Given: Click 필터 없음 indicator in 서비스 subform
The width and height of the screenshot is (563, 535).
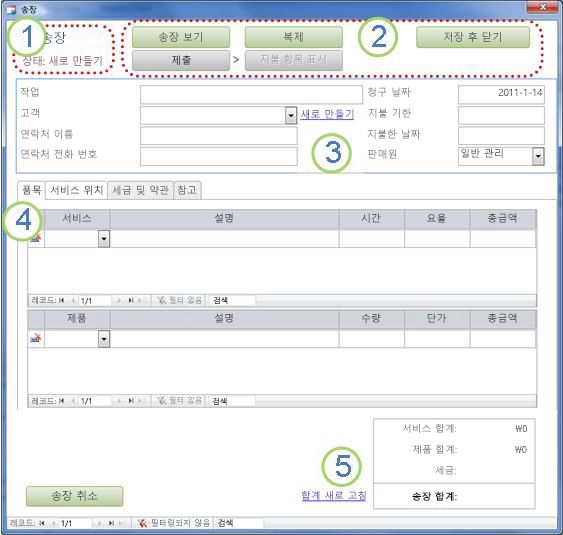Looking at the screenshot, I should coord(180,300).
